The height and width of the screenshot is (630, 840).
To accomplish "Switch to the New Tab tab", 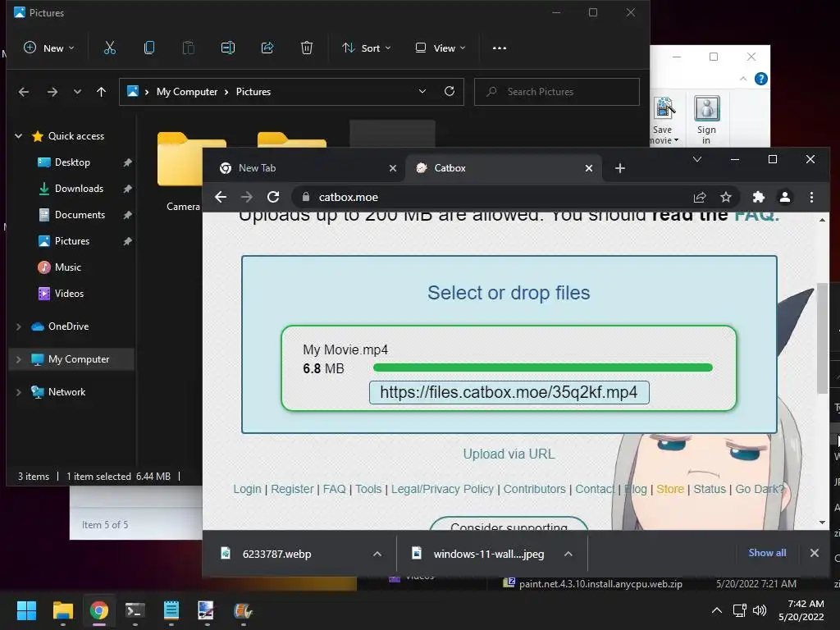I will (x=303, y=168).
